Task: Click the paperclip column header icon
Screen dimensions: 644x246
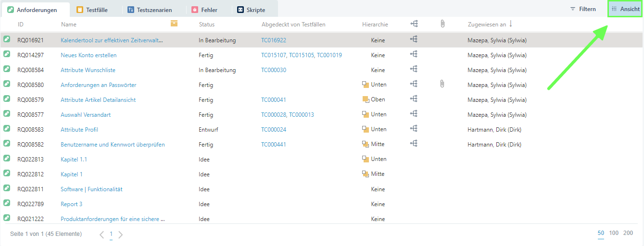Action: tap(442, 24)
